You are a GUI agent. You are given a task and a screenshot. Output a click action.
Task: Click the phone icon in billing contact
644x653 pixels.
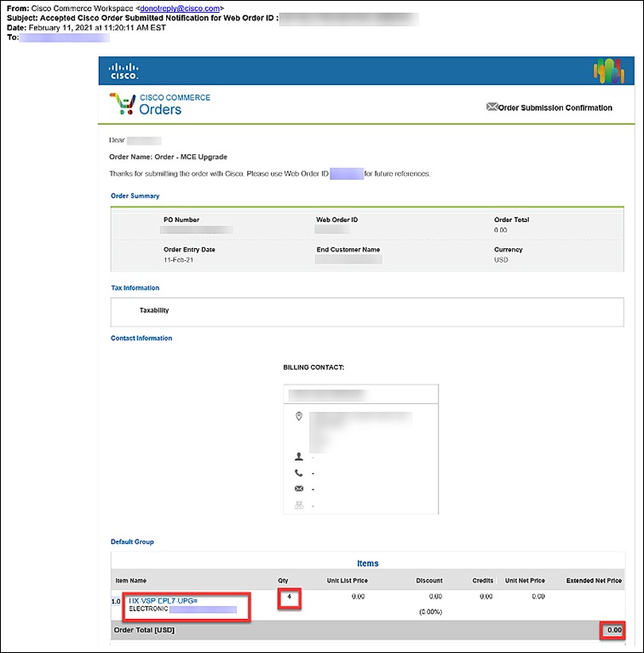point(299,472)
